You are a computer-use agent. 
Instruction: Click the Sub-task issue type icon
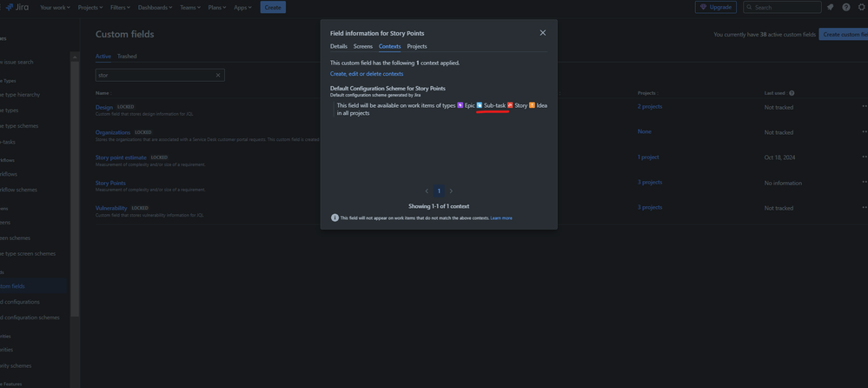point(480,105)
